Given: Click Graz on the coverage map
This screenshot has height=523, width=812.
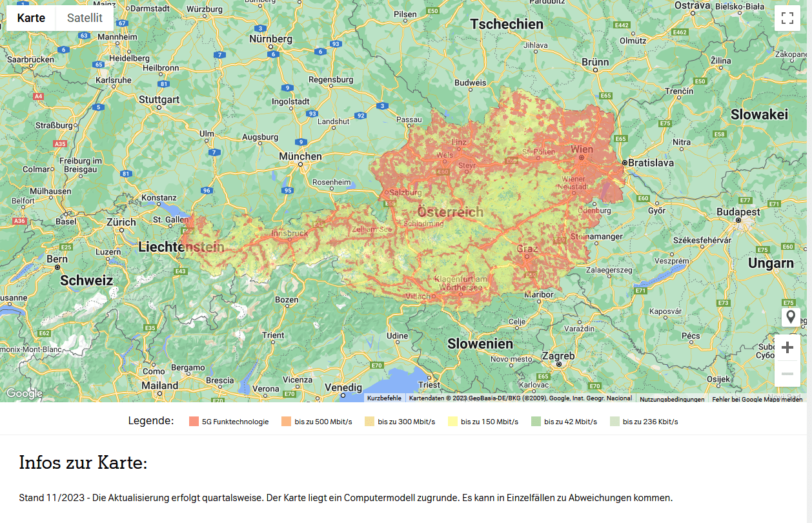Looking at the screenshot, I should [x=527, y=249].
